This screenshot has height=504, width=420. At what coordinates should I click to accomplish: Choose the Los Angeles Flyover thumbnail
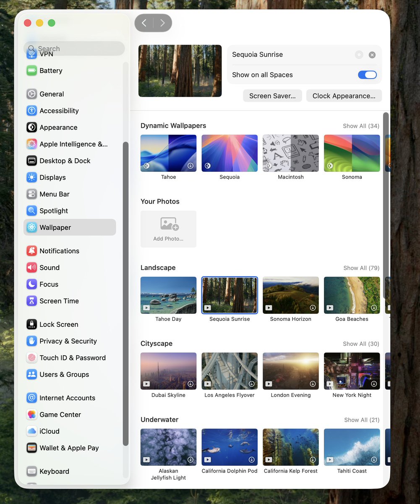coord(230,371)
